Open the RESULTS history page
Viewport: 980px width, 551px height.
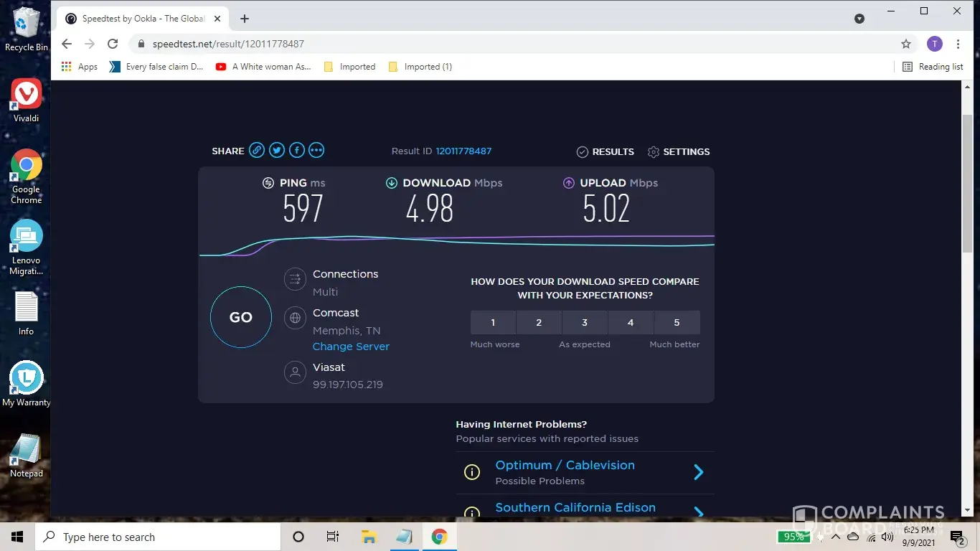[x=606, y=152]
